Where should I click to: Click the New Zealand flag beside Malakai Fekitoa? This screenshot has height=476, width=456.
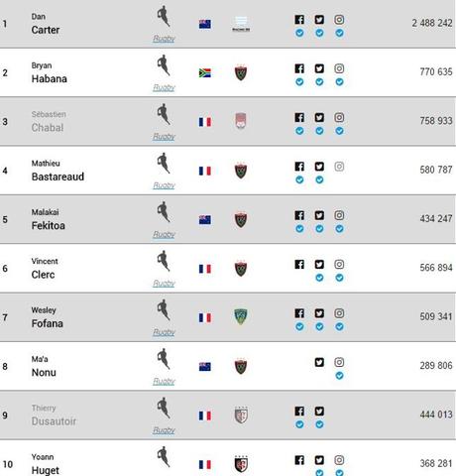click(x=205, y=220)
